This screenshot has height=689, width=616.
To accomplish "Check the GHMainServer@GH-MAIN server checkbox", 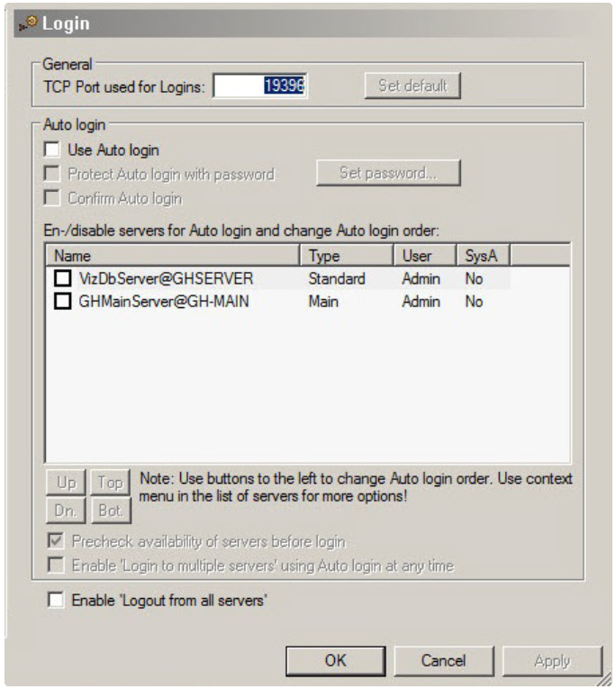I will 63,301.
